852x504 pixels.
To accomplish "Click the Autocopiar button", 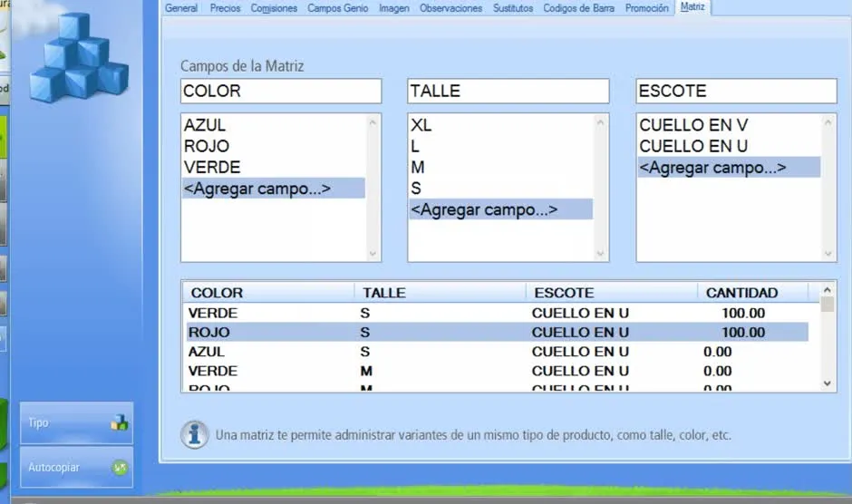I will pyautogui.click(x=77, y=467).
